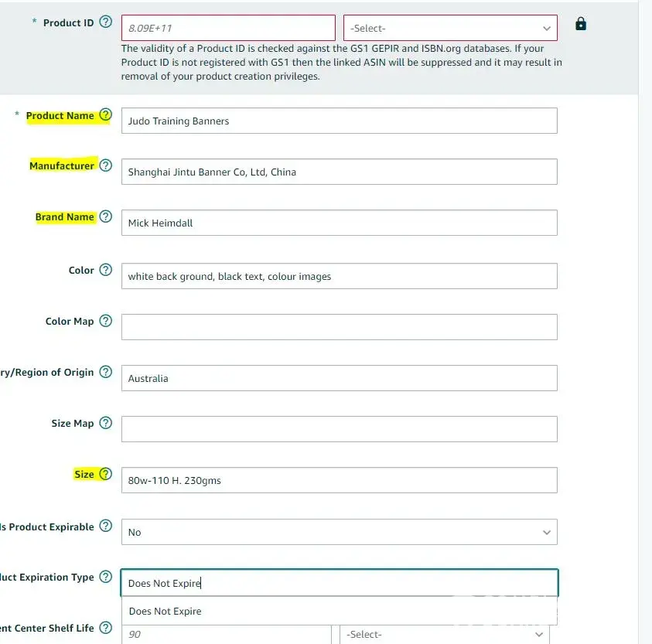The image size is (652, 644).
Task: Open Product ID type Select dropdown
Action: pos(450,28)
